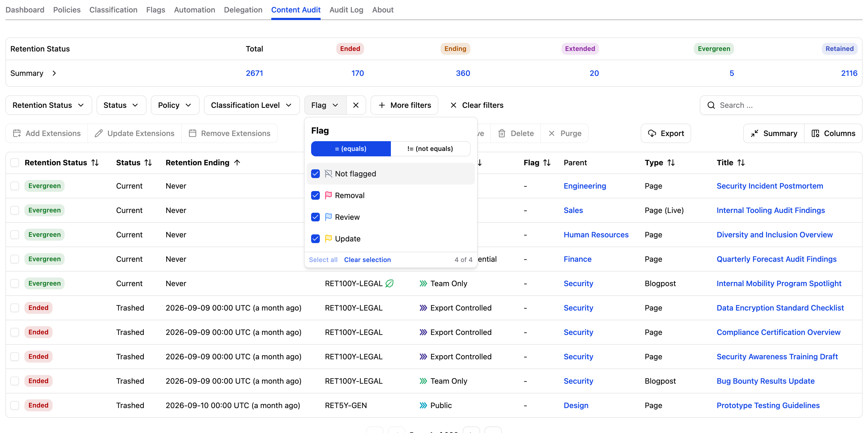The image size is (868, 433).
Task: Uncheck the Not flagged option
Action: click(x=315, y=174)
